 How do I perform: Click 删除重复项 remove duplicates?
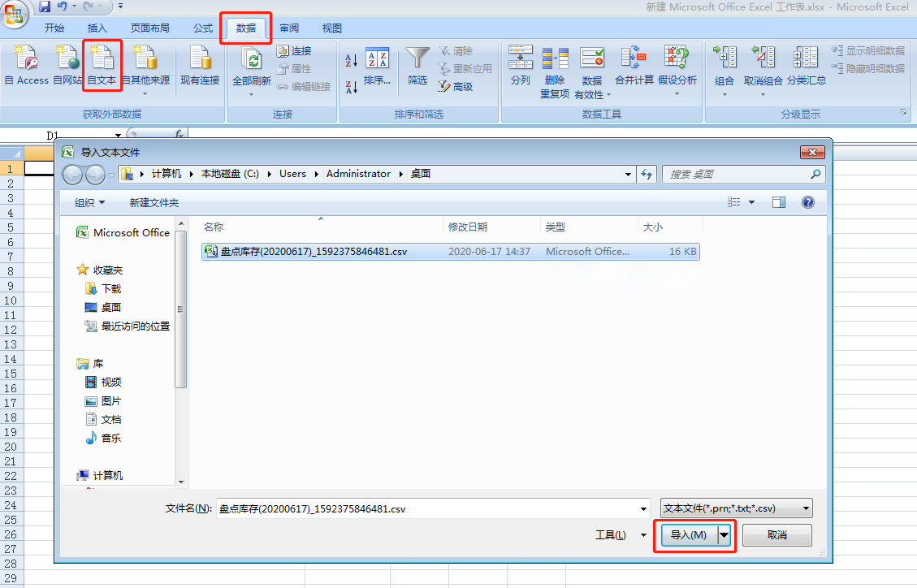(x=555, y=72)
